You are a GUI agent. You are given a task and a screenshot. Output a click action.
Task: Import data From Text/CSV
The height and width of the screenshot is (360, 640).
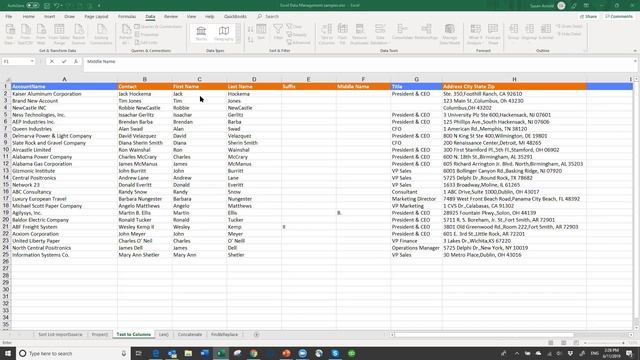[x=25, y=34]
